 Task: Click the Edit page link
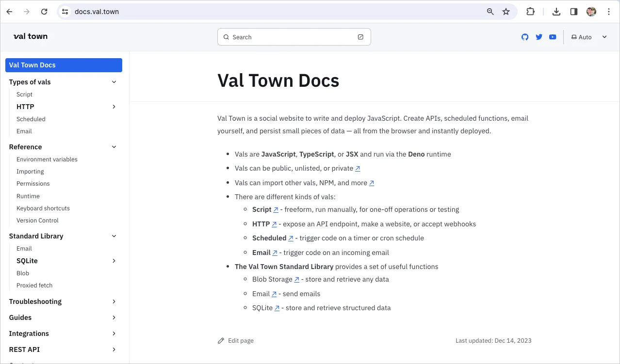click(241, 340)
